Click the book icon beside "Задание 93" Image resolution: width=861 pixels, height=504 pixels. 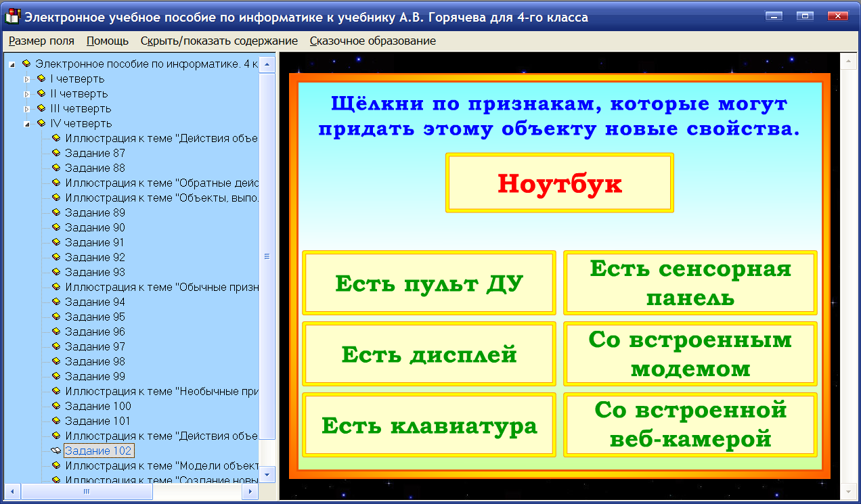click(x=58, y=272)
